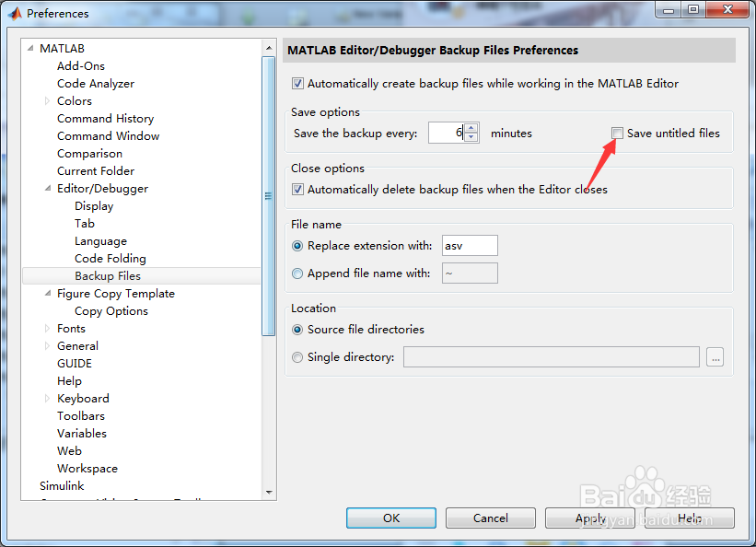This screenshot has width=756, height=547.
Task: Apply the preference changes
Action: pyautogui.click(x=590, y=518)
